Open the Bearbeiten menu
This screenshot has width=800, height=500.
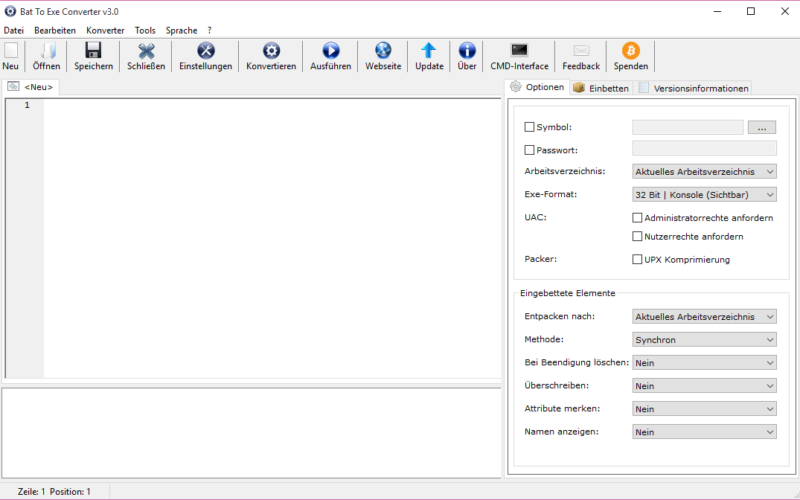tap(55, 30)
